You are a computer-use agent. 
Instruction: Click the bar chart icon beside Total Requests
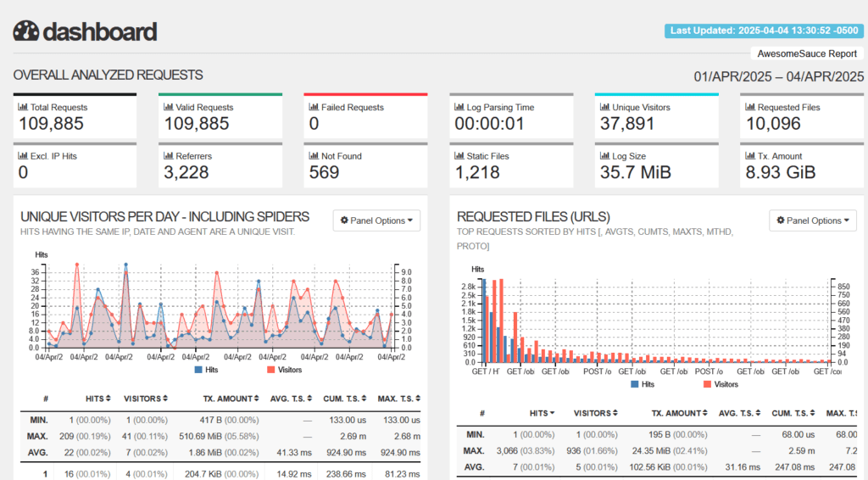[23, 108]
